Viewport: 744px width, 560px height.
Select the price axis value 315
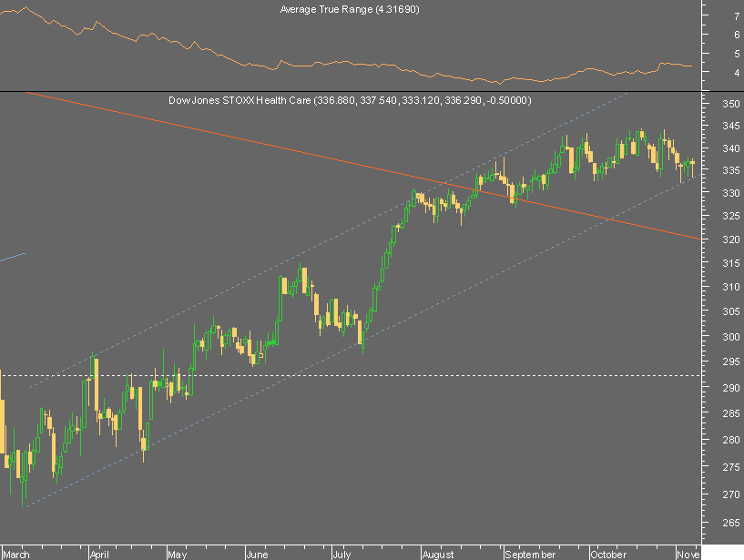tap(730, 263)
